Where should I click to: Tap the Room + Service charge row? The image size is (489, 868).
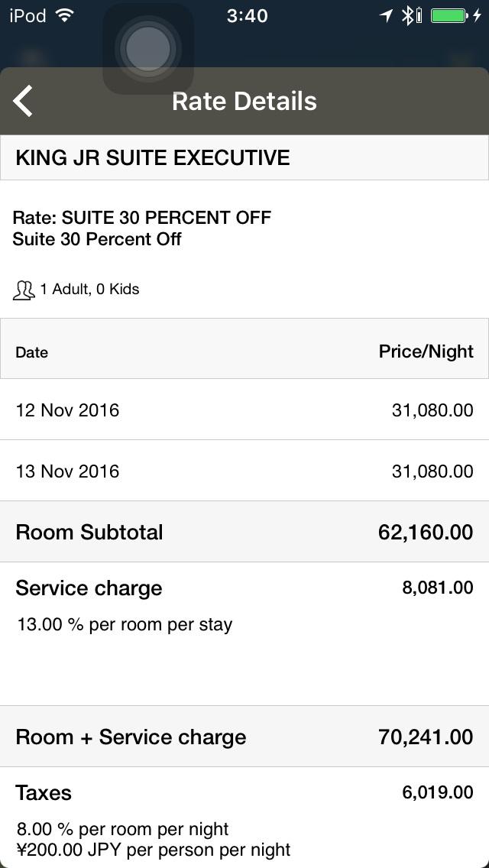click(x=244, y=737)
